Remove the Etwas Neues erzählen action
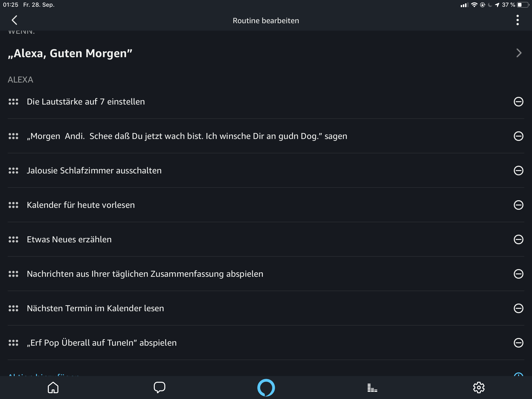 point(518,239)
